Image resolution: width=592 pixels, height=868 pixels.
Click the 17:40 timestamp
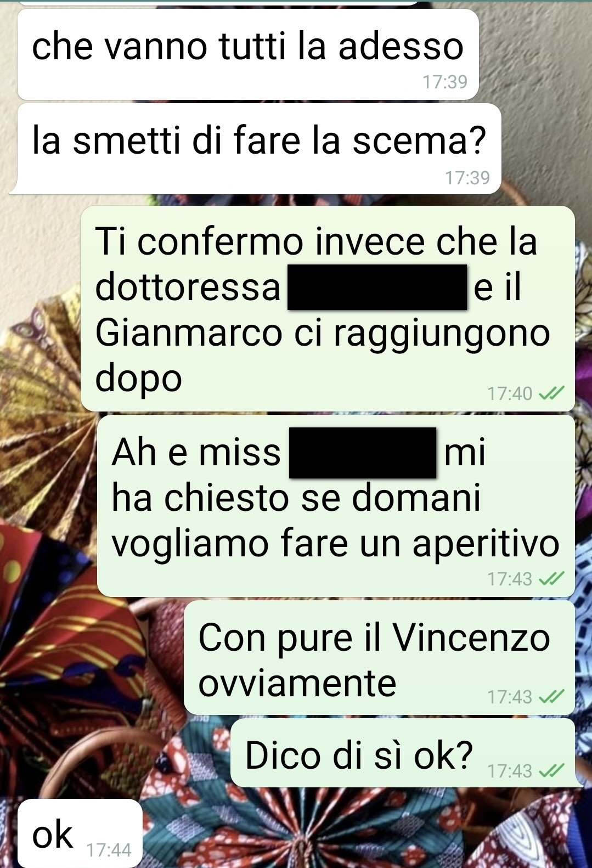pyautogui.click(x=510, y=393)
